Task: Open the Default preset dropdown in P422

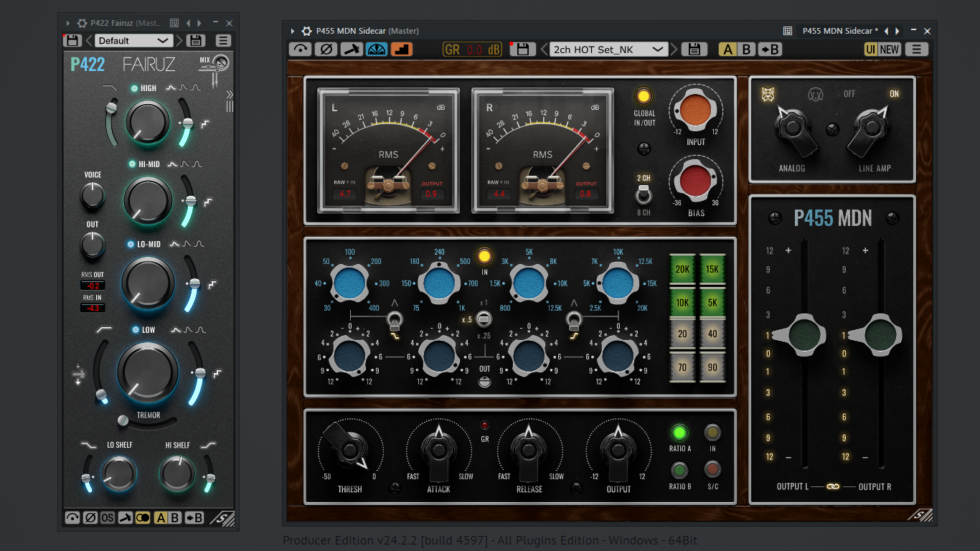Action: (x=133, y=41)
